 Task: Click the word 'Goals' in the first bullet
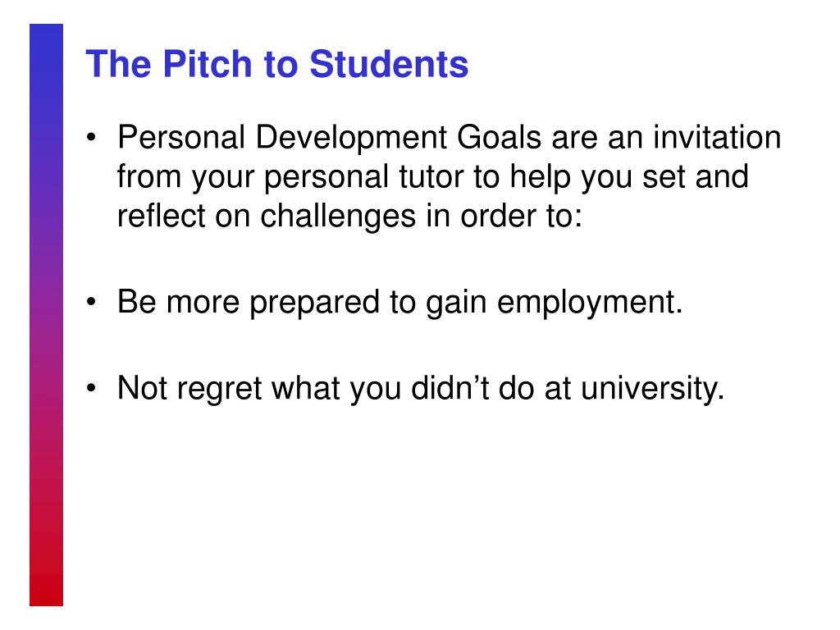pyautogui.click(x=499, y=137)
